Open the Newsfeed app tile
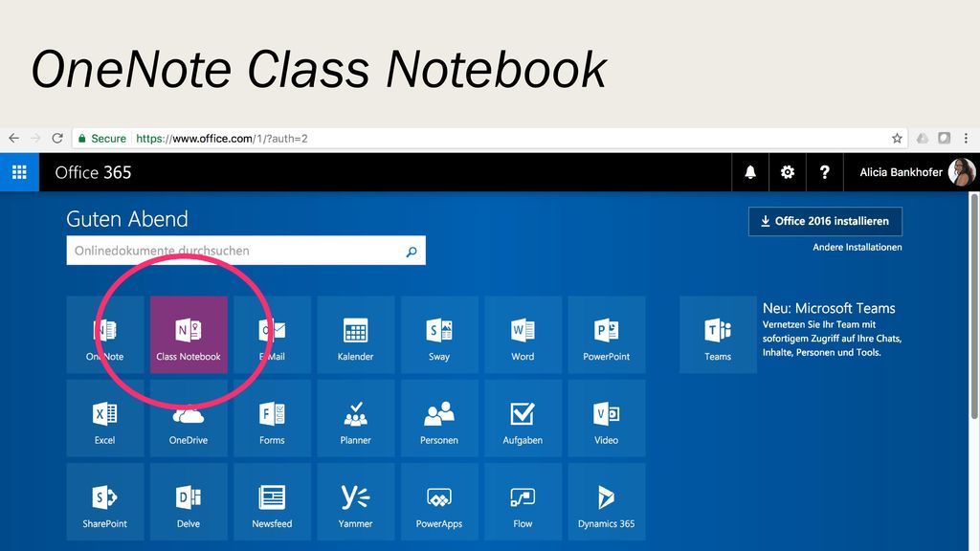This screenshot has height=551, width=980. (272, 501)
